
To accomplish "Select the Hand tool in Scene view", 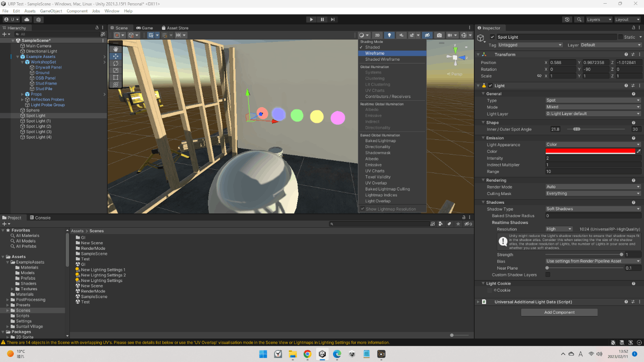I will 115,49.
